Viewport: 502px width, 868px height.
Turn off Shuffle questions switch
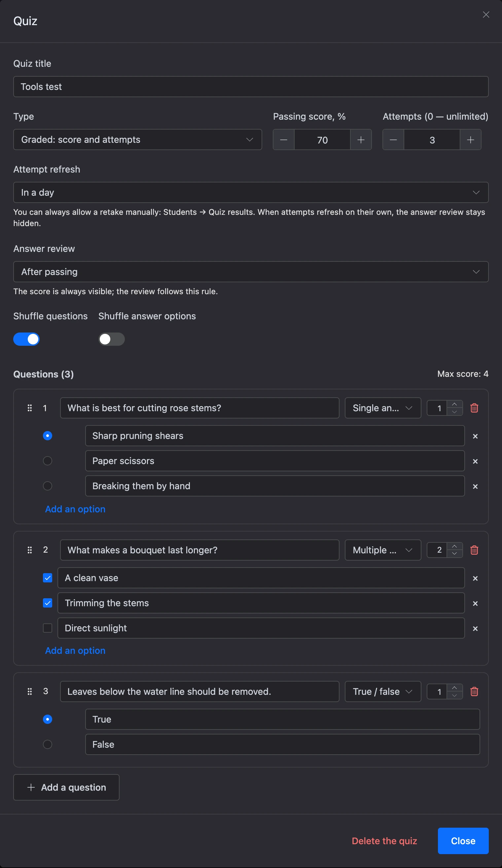point(26,339)
